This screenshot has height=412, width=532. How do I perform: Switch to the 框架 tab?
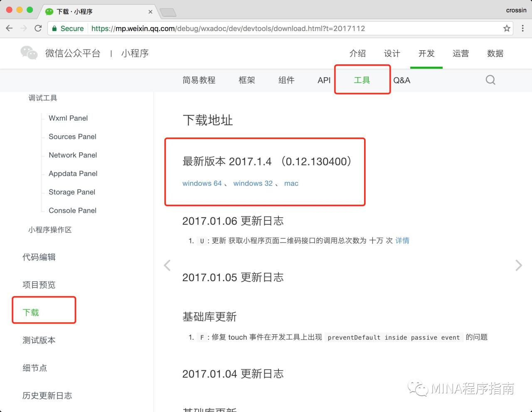[x=247, y=80]
